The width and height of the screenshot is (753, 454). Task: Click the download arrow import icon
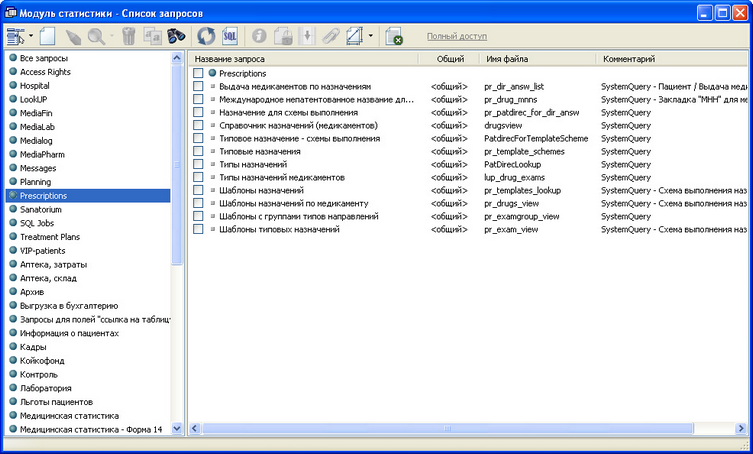coord(307,36)
